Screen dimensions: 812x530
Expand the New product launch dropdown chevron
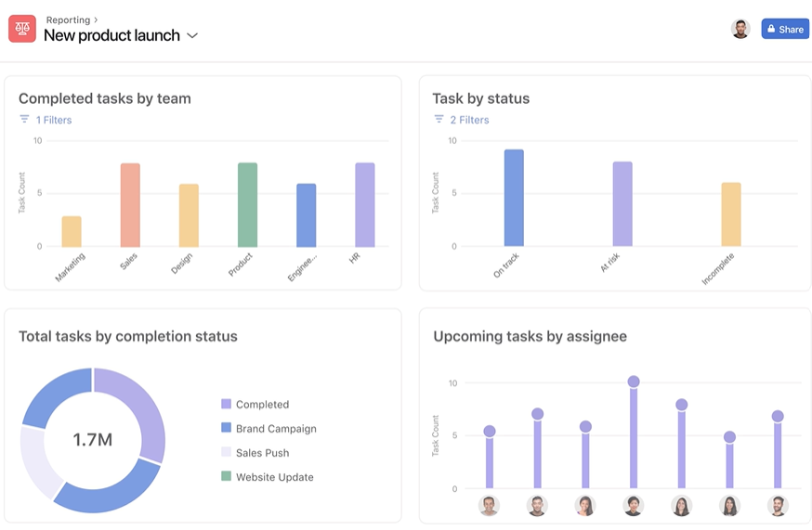tap(192, 35)
